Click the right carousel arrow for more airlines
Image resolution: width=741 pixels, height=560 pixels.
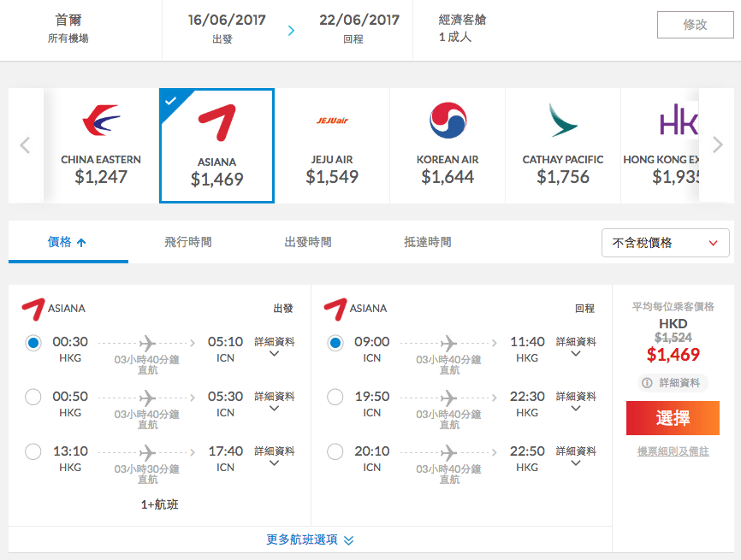[x=717, y=145]
